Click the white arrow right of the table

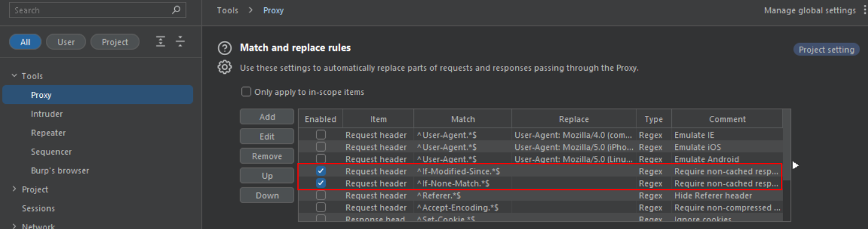click(x=796, y=165)
